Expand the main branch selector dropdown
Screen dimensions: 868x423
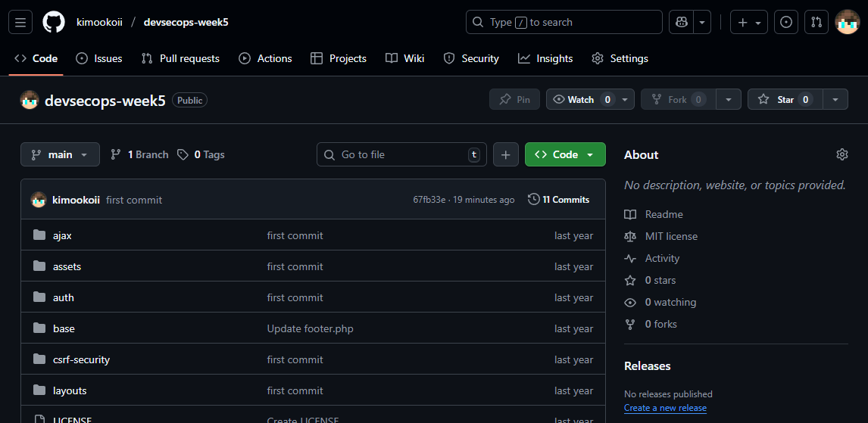coord(60,154)
